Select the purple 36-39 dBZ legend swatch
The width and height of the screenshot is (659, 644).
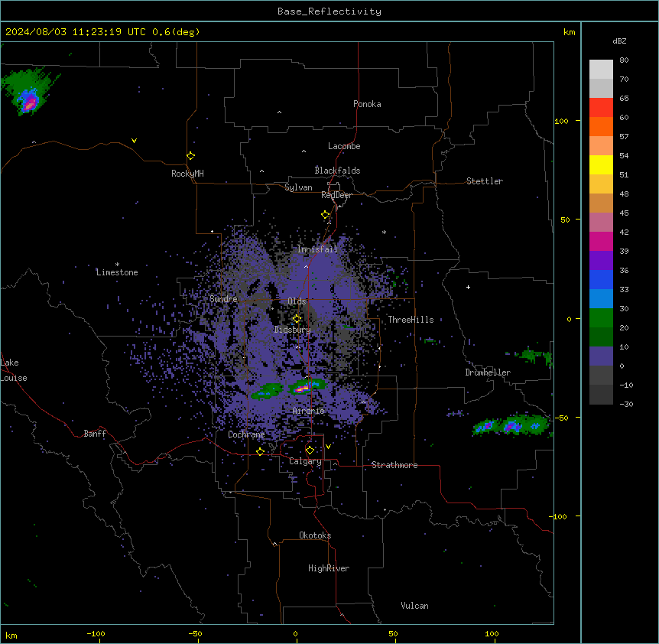click(x=601, y=260)
